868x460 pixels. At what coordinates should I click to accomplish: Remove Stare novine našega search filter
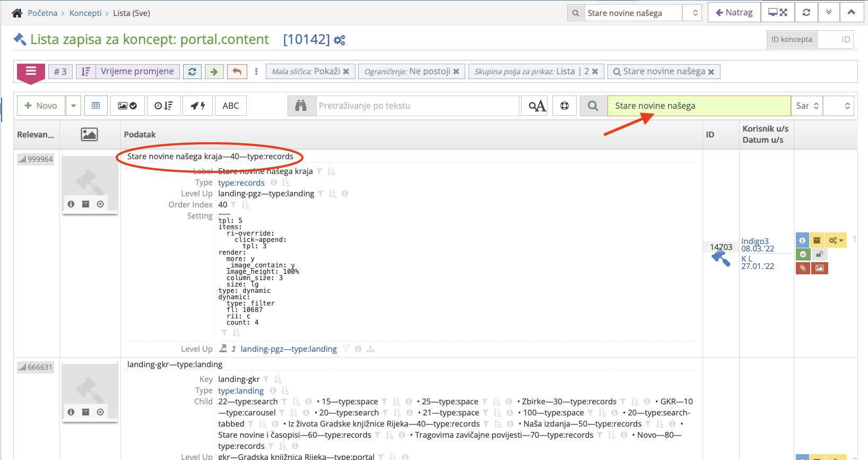711,72
